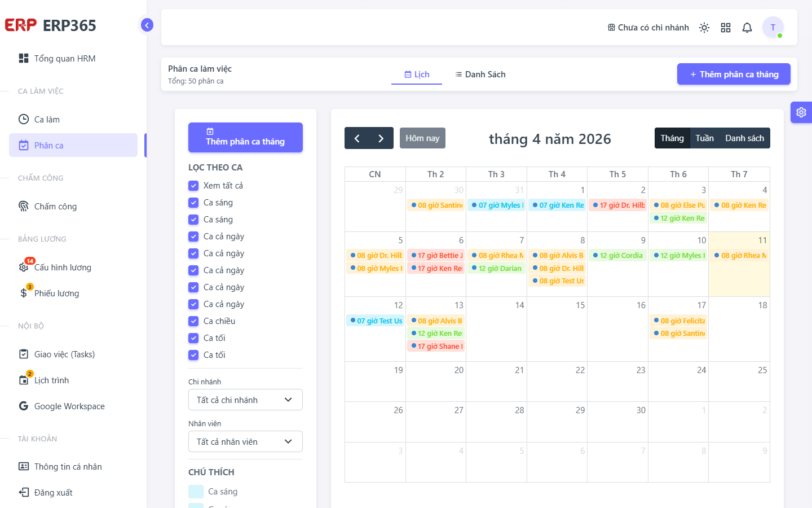The width and height of the screenshot is (812, 508).
Task: Open the floating settings gear
Action: click(801, 112)
